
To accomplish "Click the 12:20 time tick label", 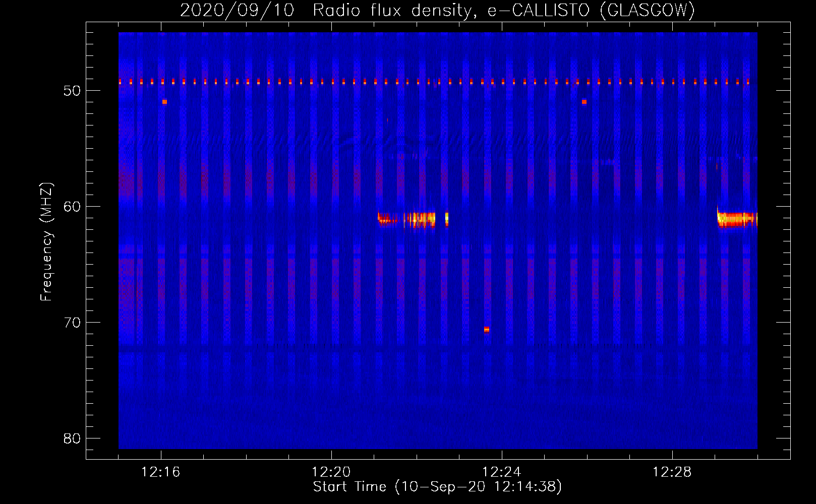I will click(x=331, y=472).
